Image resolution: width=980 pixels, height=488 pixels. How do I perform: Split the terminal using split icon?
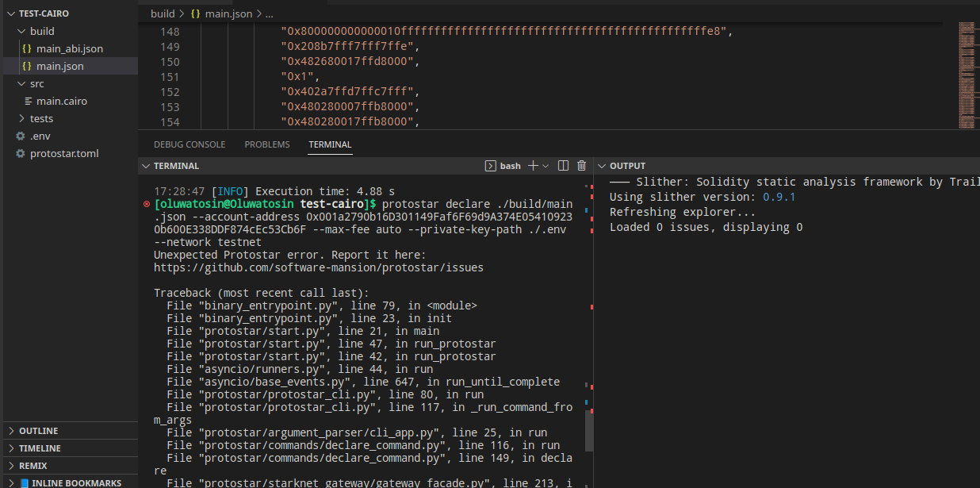[x=563, y=165]
